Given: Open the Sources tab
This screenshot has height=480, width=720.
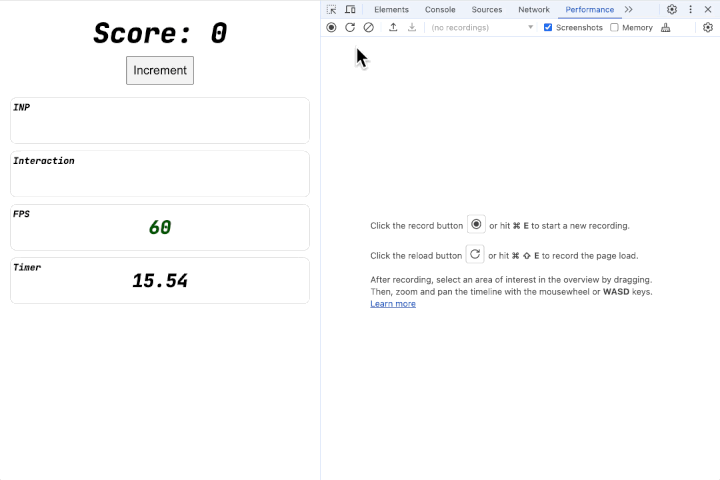Looking at the screenshot, I should pyautogui.click(x=487, y=9).
